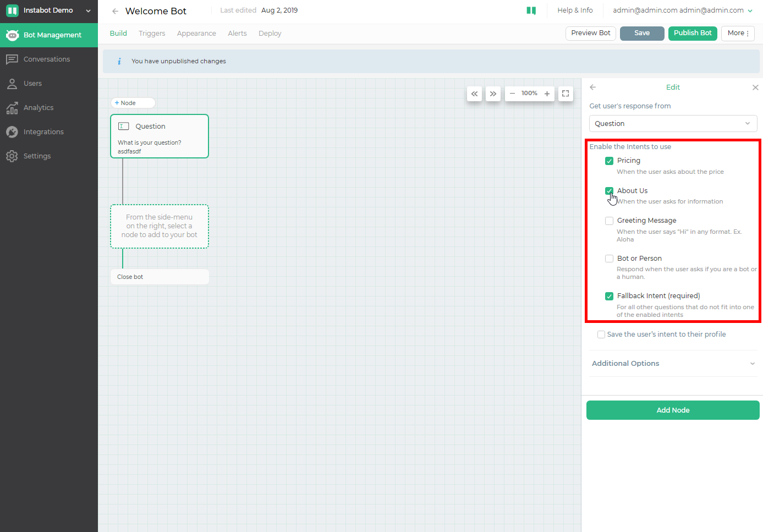Click the green book guide icon
The height and width of the screenshot is (532, 763).
point(531,10)
